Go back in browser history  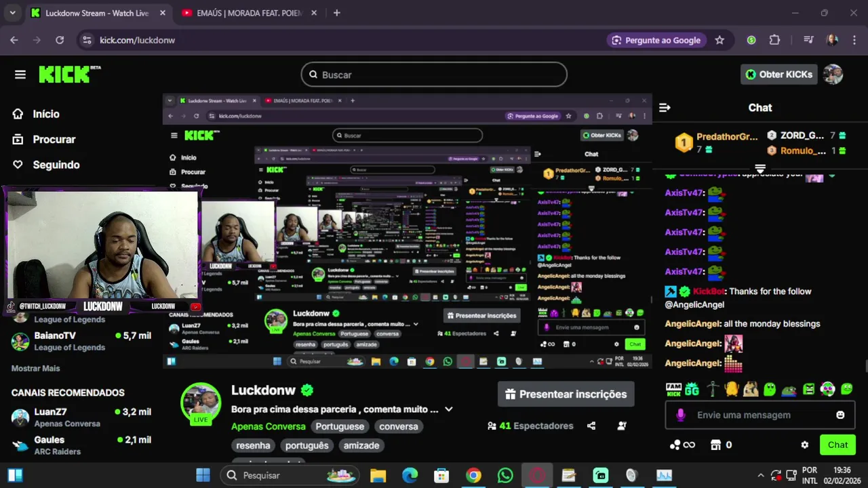(14, 40)
